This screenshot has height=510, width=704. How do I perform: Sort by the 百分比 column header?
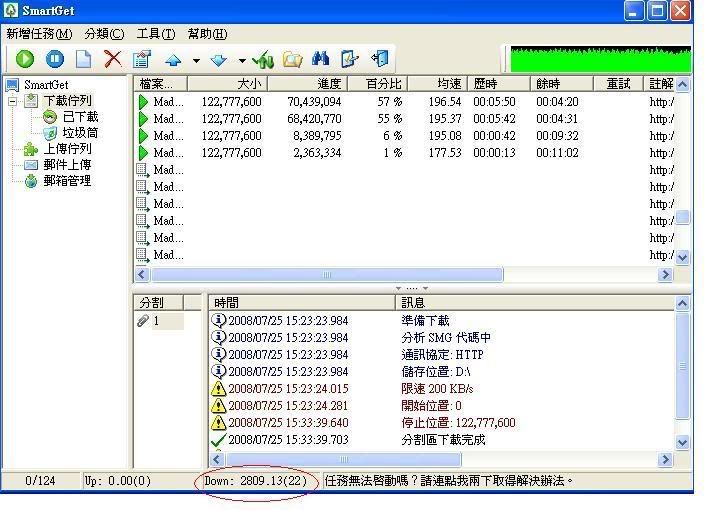click(x=378, y=84)
